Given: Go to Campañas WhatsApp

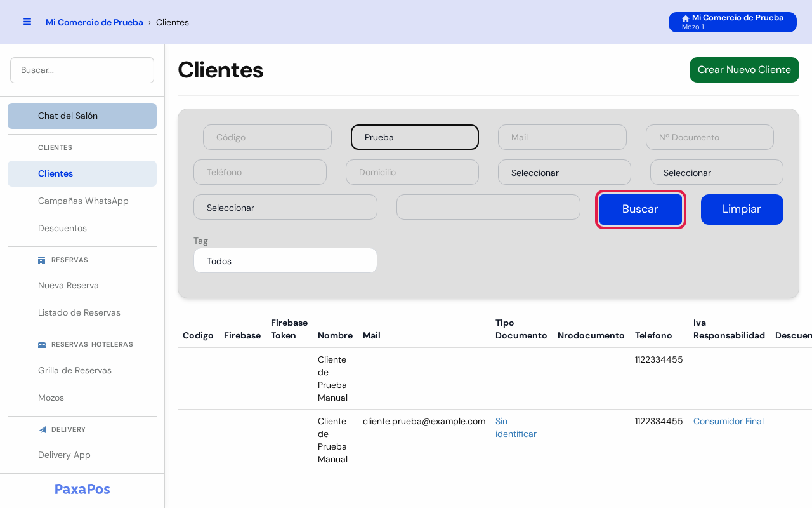Looking at the screenshot, I should coord(83,201).
